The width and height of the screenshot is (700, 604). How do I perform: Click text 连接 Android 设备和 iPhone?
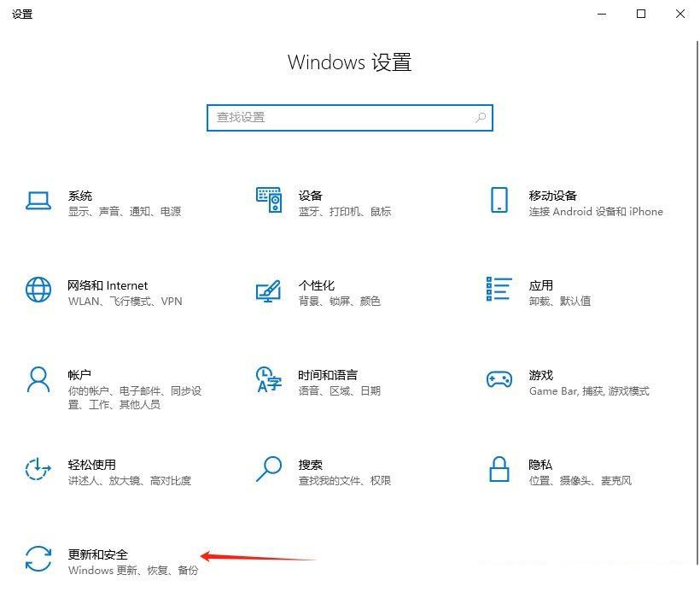pos(596,211)
